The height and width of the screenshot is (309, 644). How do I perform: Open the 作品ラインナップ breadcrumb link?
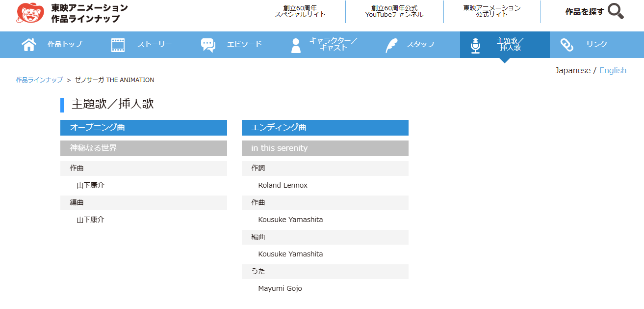(39, 80)
